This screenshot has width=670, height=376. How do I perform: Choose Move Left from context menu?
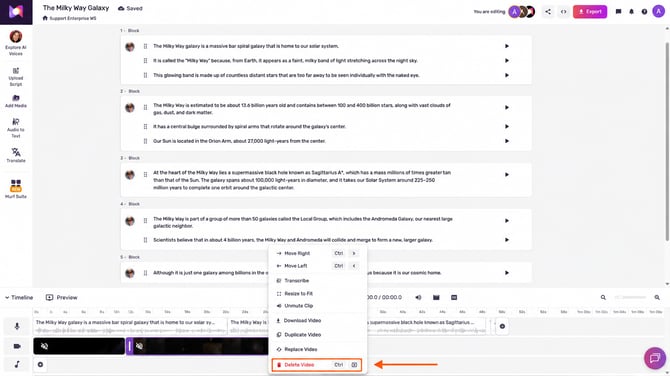pyautogui.click(x=317, y=266)
